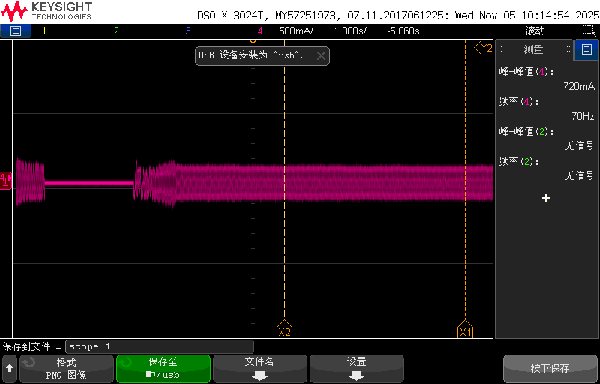600x384 pixels.
Task: Select the X1 cursor handle at bottom
Action: click(x=465, y=328)
